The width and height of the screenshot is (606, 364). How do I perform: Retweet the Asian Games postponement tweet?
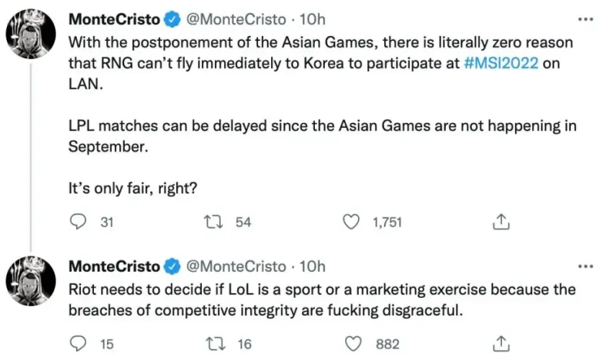tap(209, 222)
